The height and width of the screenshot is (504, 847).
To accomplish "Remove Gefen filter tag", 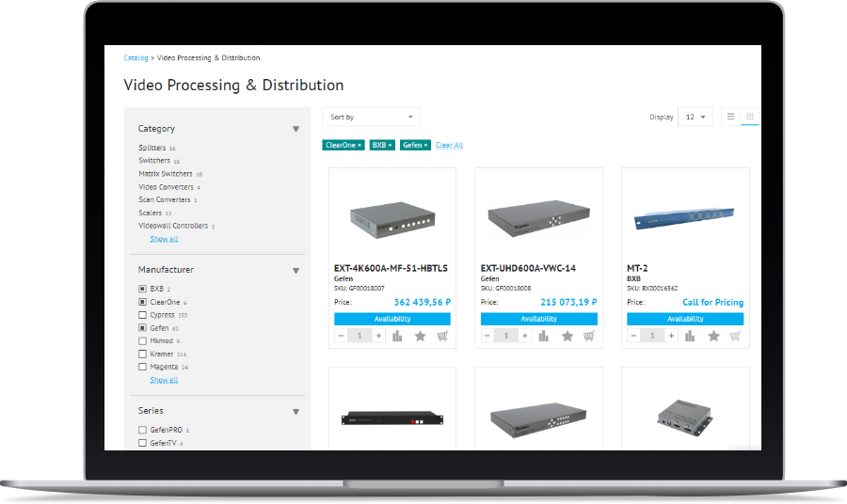I will click(425, 145).
